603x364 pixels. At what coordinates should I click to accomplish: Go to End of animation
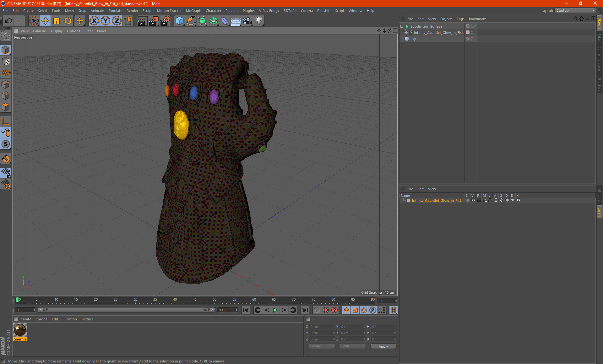(305, 310)
